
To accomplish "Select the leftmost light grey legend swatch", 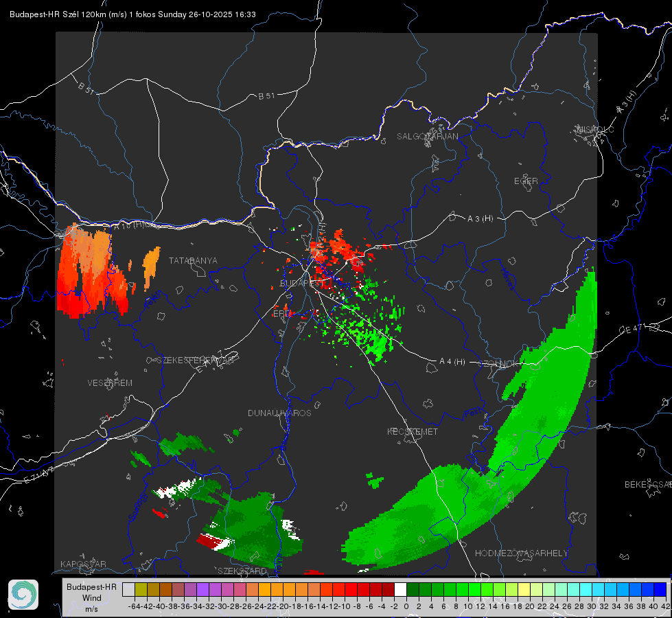I will click(x=128, y=590).
